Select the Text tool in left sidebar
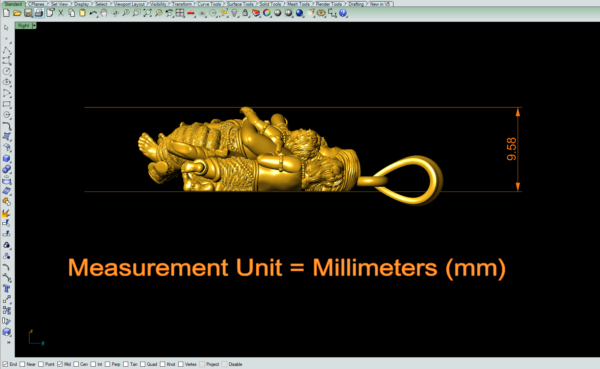 pos(7,289)
